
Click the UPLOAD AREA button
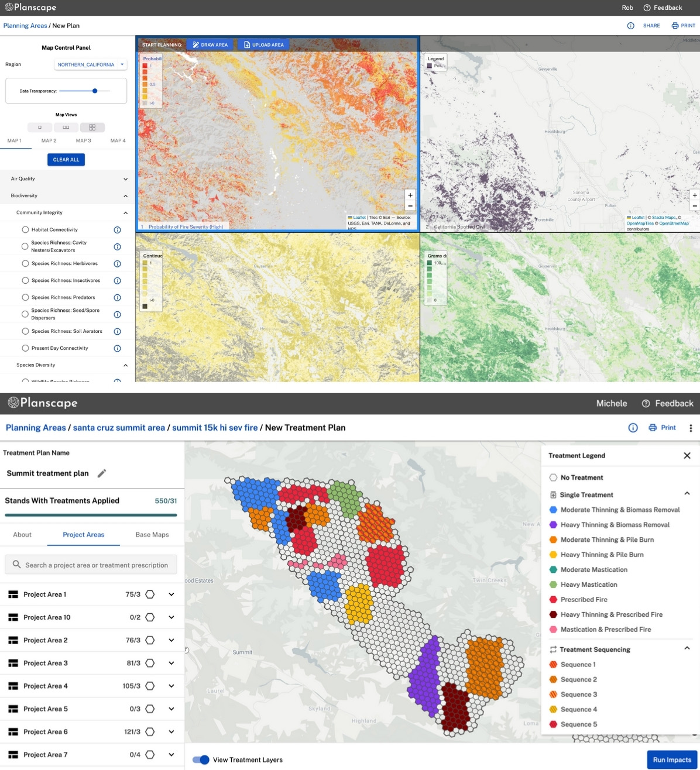pyautogui.click(x=264, y=45)
